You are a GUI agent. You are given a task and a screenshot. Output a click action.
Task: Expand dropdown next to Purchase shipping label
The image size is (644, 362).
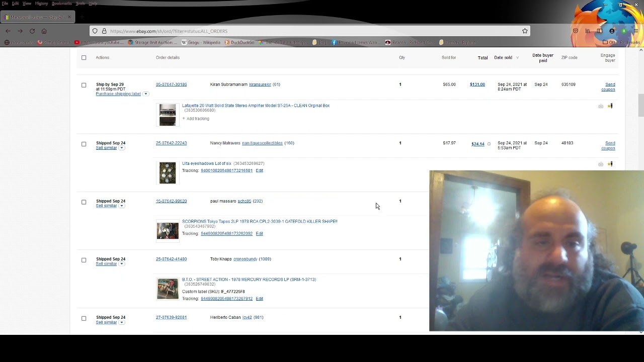(145, 94)
